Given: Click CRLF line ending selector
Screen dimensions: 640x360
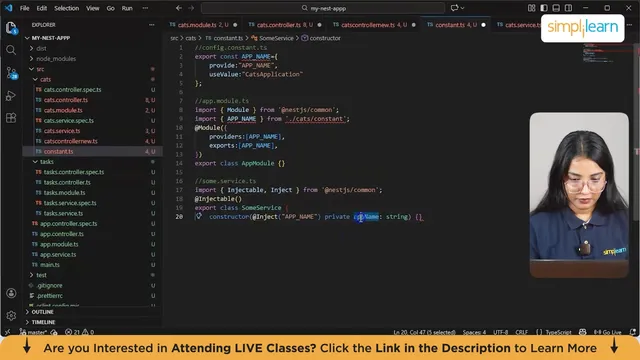Looking at the screenshot, I should pos(521,332).
